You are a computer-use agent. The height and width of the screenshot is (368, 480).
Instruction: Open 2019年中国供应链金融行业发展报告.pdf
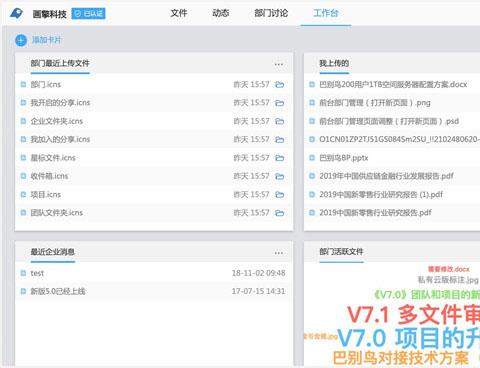[386, 176]
